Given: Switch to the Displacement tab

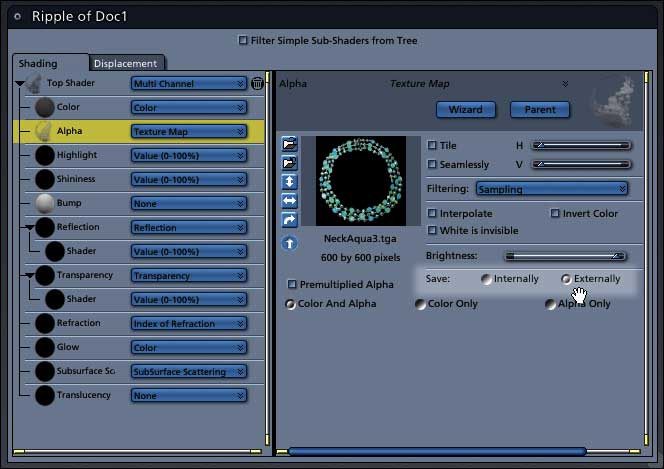Looking at the screenshot, I should click(125, 63).
